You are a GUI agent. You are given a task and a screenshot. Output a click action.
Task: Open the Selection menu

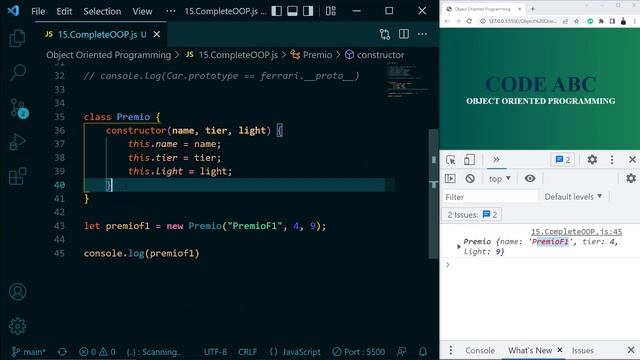[102, 11]
